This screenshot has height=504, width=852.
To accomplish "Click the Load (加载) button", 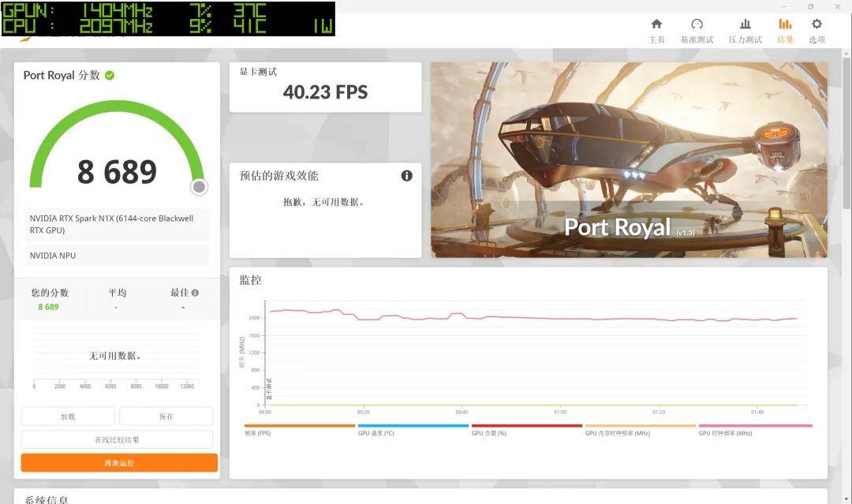I will [68, 416].
